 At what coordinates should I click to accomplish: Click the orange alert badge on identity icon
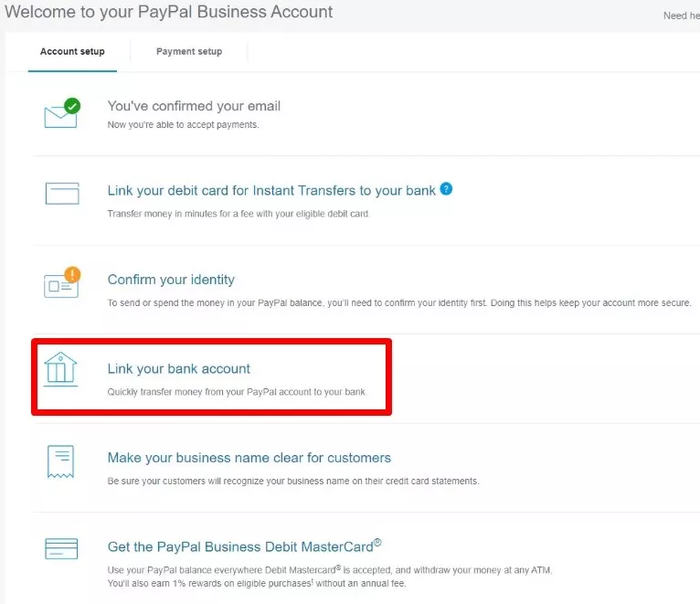point(72,274)
